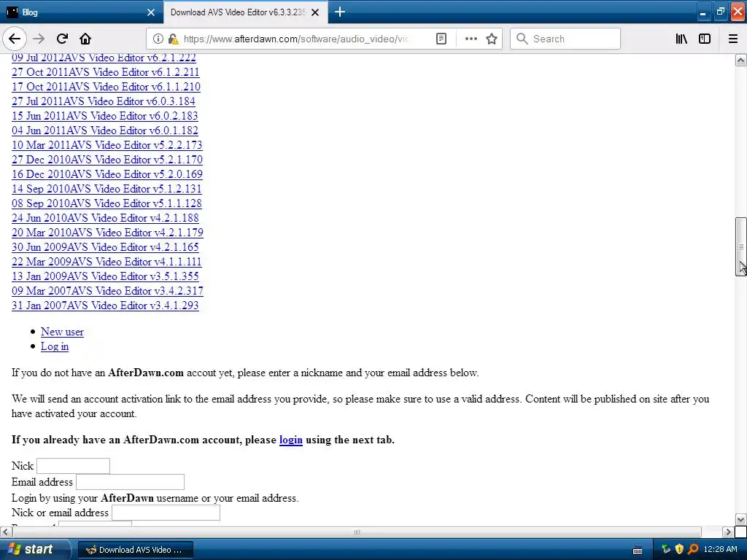This screenshot has width=747, height=560.
Task: Show site information icon in address bar
Action: click(158, 39)
